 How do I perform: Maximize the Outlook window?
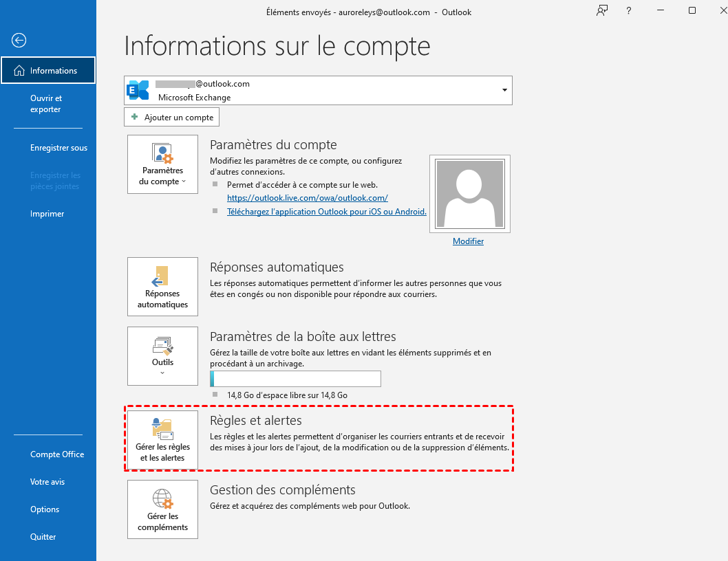692,10
